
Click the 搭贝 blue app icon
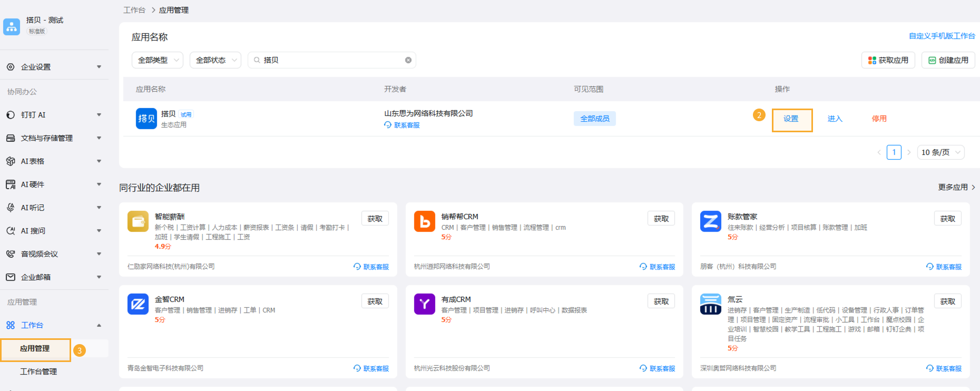[x=146, y=119]
